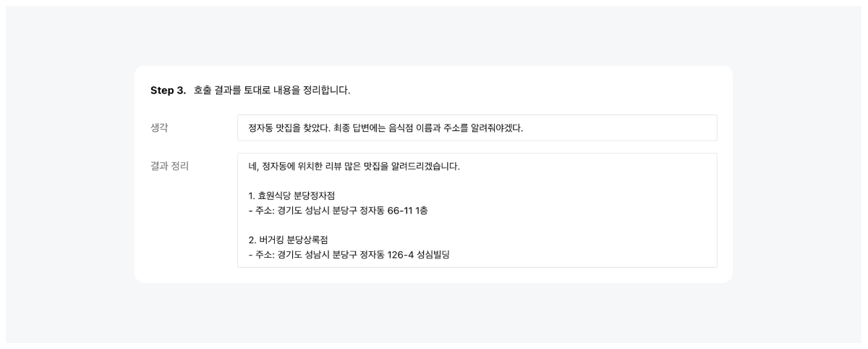Place cursor in the line starting 네, 정자동에 위치한
Image resolution: width=868 pixels, height=349 pixels.
click(x=354, y=166)
